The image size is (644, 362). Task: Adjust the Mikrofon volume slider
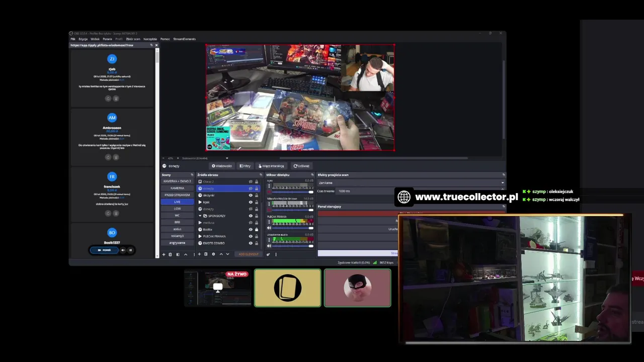tap(293, 210)
